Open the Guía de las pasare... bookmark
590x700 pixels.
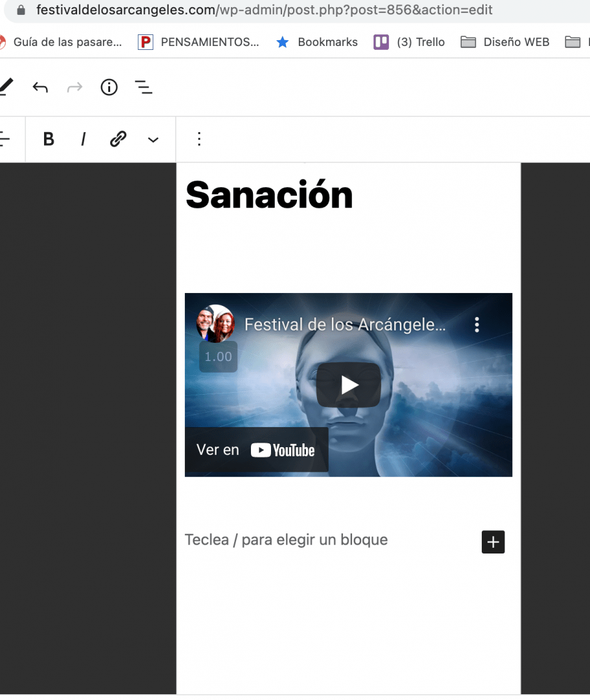(61, 42)
